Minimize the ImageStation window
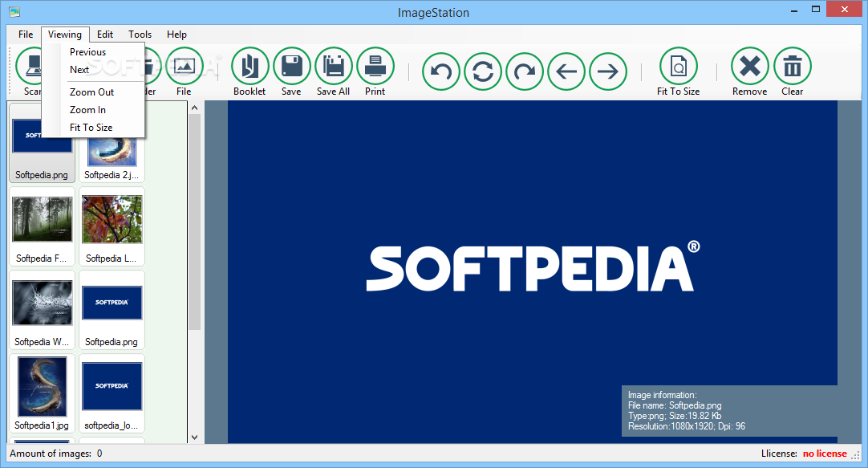This screenshot has width=868, height=468. [x=794, y=10]
